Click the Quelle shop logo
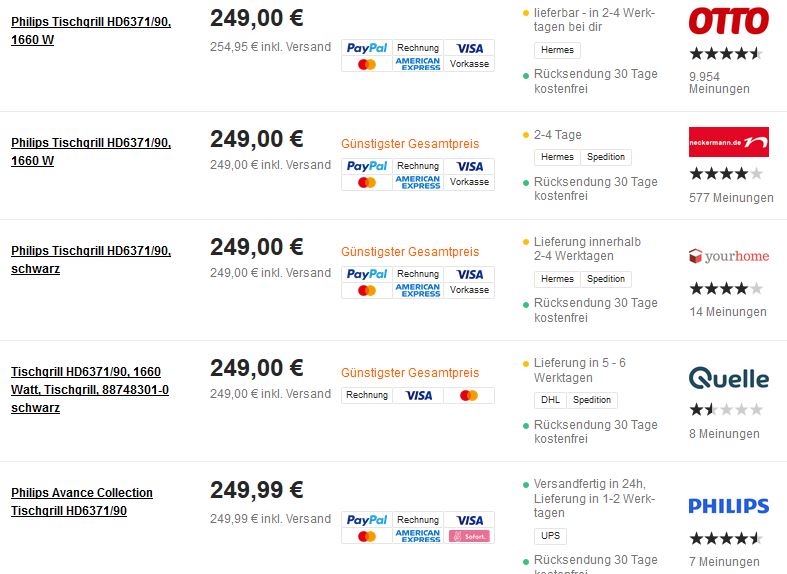Screen dimensions: 787x574 point(728,378)
